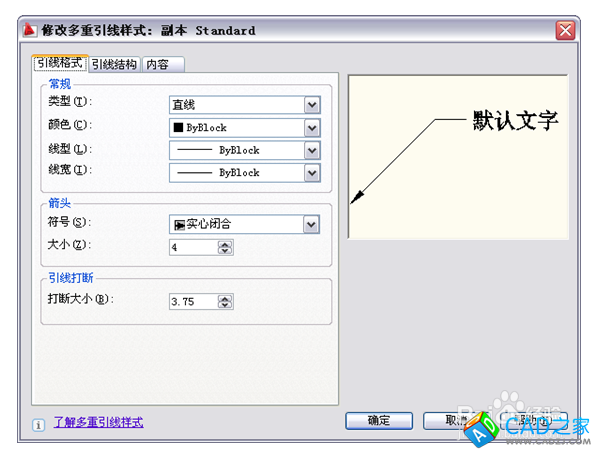Image resolution: width=596 pixels, height=454 pixels.
Task: Click the leader preview thumbnail with 默认文字
Action: coord(458,157)
